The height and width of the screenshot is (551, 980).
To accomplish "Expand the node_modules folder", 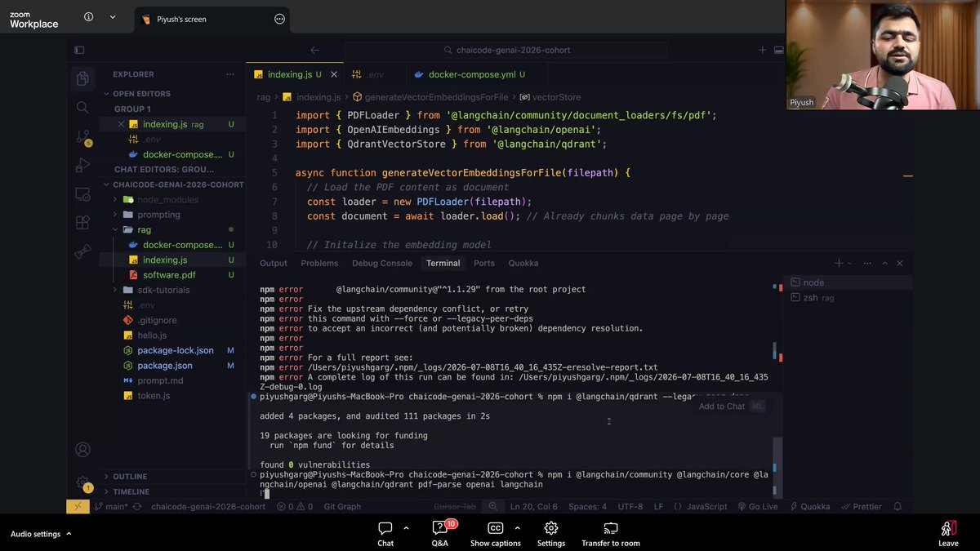I will 168,199.
